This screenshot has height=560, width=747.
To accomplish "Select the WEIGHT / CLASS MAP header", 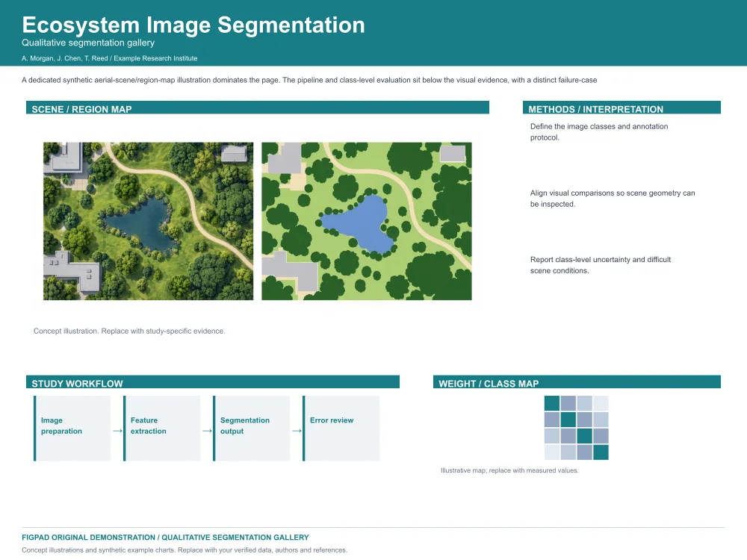I will click(x=577, y=382).
